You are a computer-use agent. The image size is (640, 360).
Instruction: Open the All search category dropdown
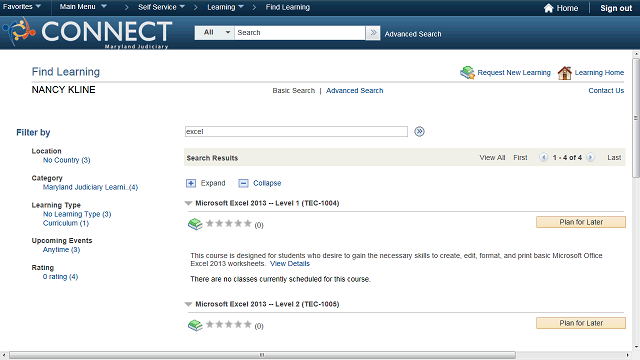click(214, 33)
